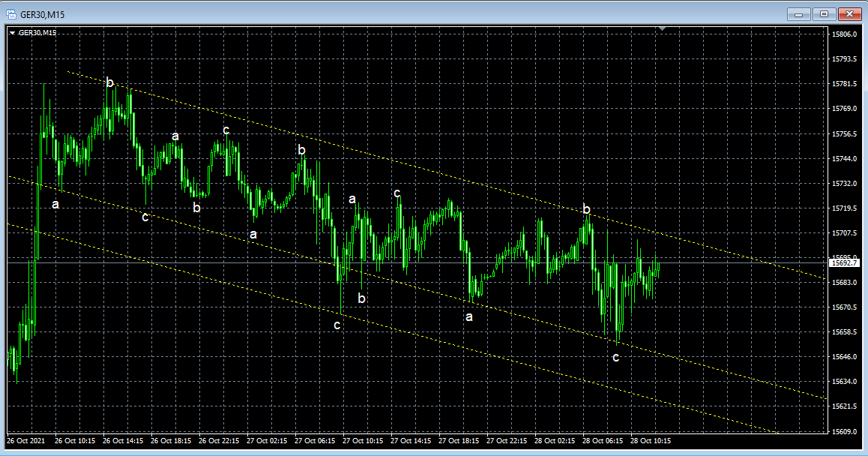Click the 27 Oct 10:15 time label
Screen dimensions: 868x456
click(x=363, y=441)
